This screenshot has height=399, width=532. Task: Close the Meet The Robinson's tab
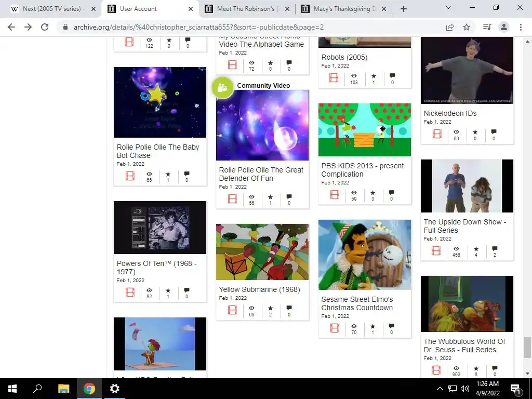[x=287, y=9]
